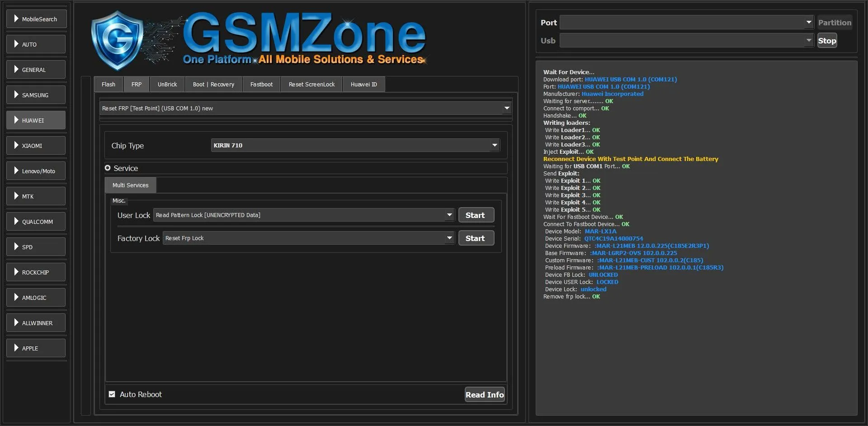Open the Huawei ID tab
Screen dimensions: 868x426
(x=364, y=85)
